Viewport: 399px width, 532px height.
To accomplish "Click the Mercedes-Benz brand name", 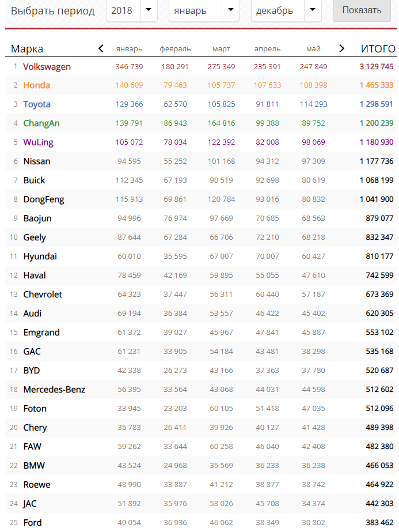I will click(x=54, y=390).
